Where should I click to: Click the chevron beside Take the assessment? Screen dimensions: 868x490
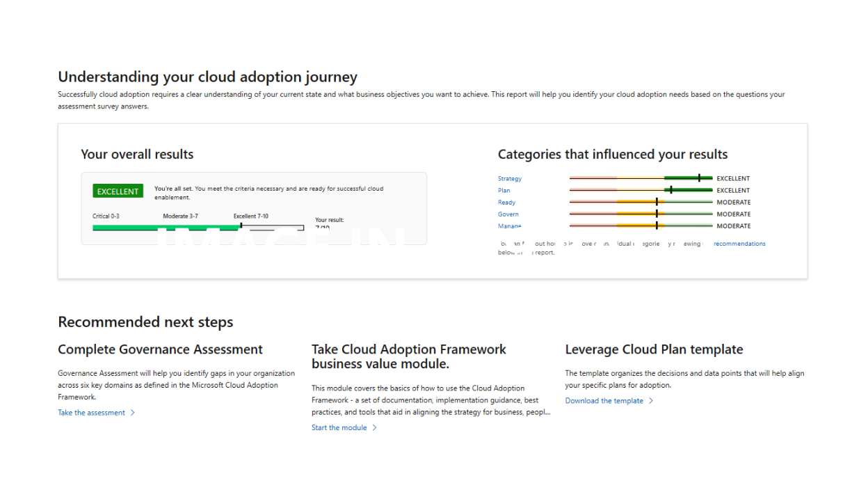pos(133,413)
